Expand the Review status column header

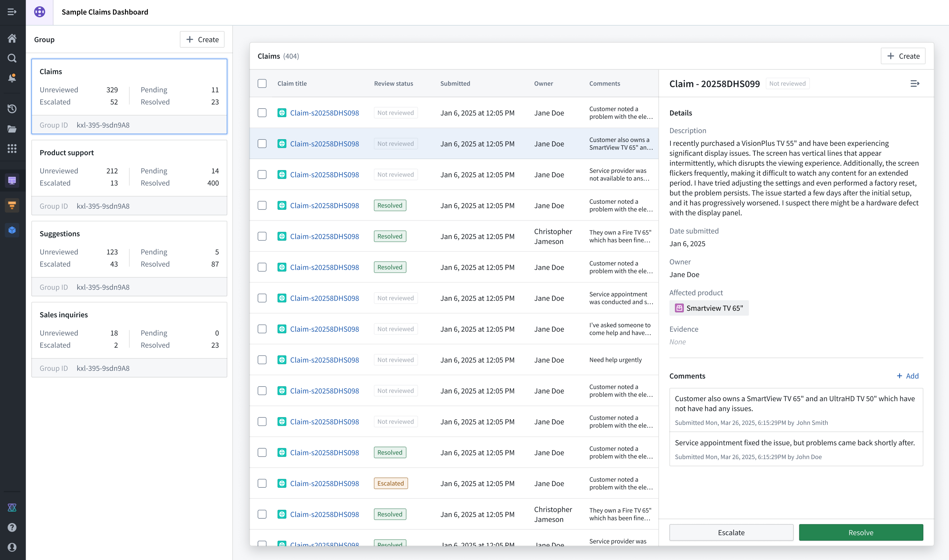394,83
